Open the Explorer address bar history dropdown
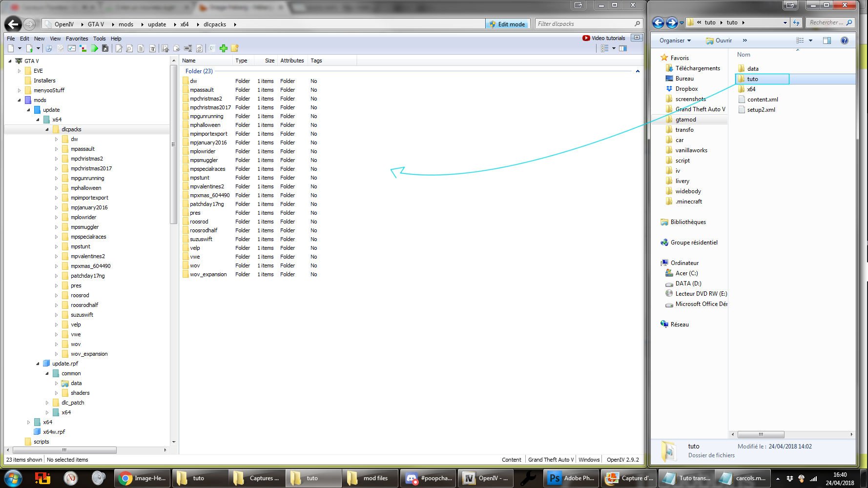Viewport: 868px width, 488px height. pos(785,22)
